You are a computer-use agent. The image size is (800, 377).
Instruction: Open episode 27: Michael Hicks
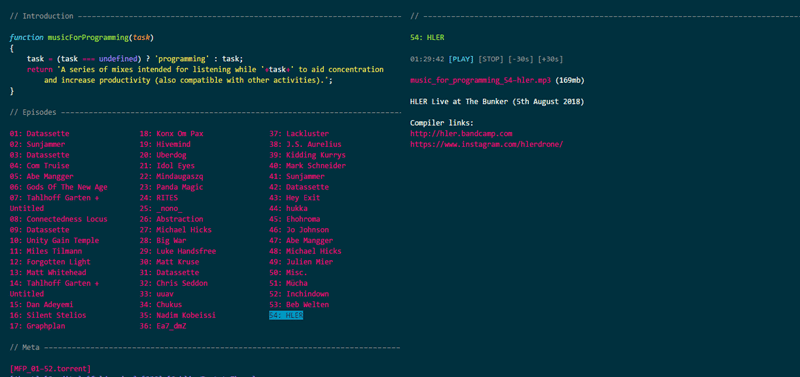click(176, 230)
